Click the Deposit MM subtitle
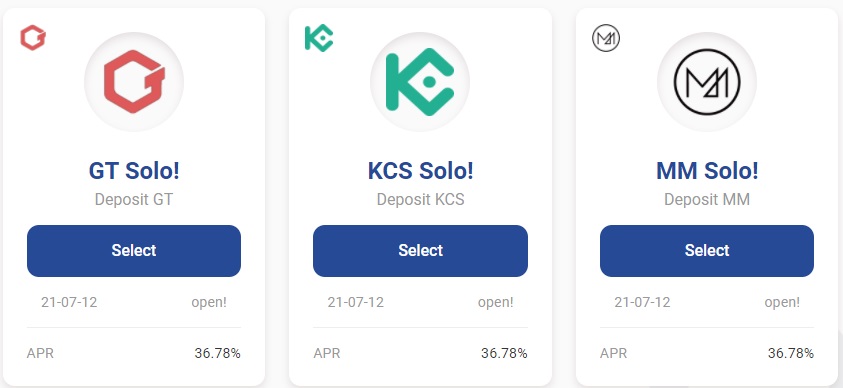 [x=707, y=199]
